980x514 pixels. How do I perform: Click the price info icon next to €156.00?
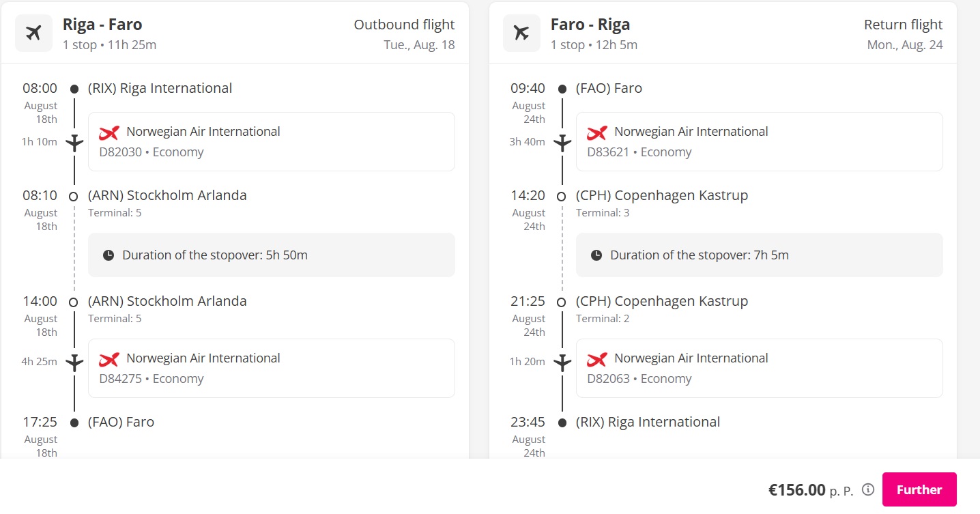(x=868, y=489)
